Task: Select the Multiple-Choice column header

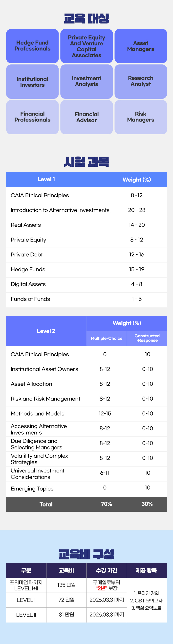Action: (x=107, y=339)
